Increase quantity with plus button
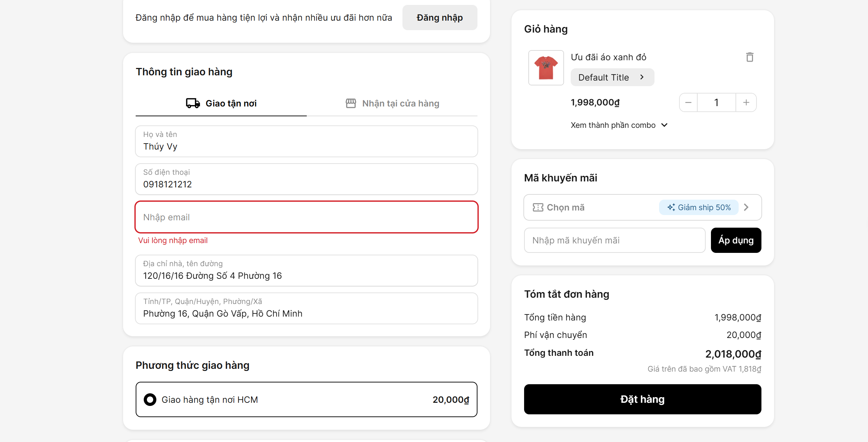868x442 pixels. pyautogui.click(x=746, y=103)
